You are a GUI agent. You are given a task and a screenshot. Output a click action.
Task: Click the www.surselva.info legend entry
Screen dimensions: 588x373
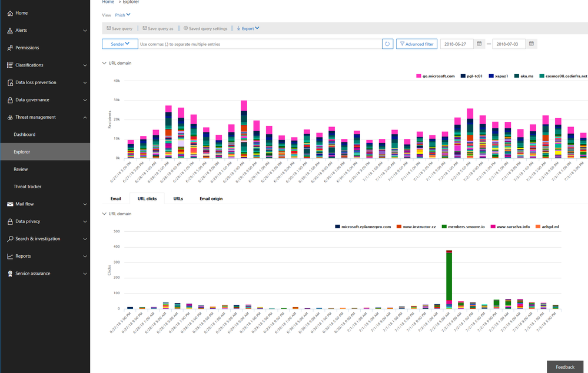click(x=510, y=227)
